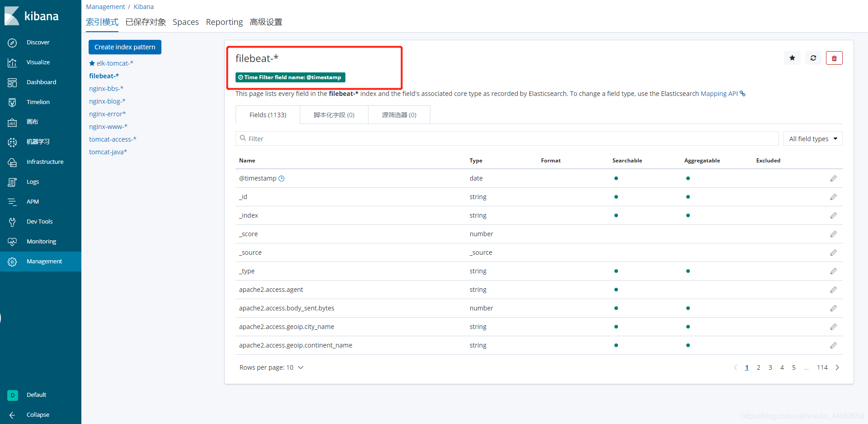Screen dimensions: 868x424
Task: Open the All field types dropdown
Action: click(x=813, y=139)
